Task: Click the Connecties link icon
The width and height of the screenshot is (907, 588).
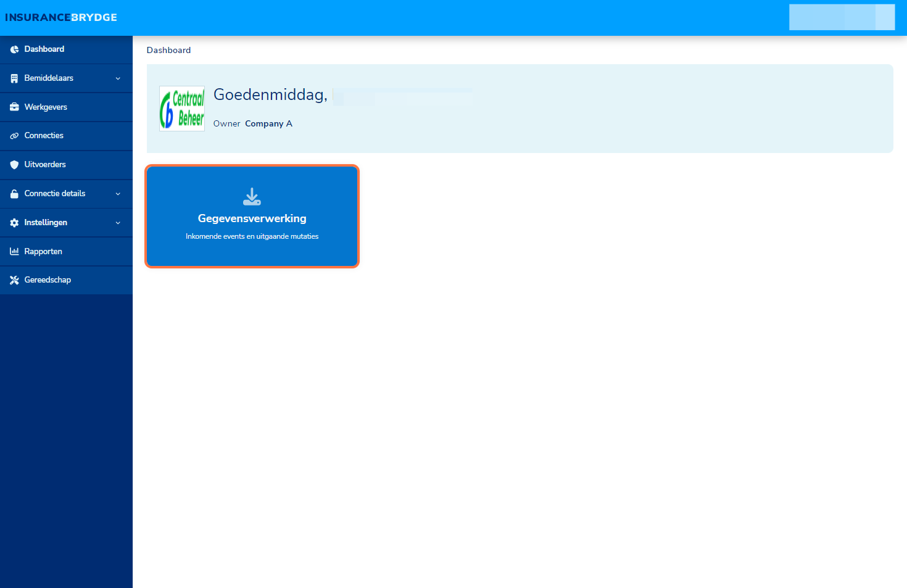Action: point(14,136)
